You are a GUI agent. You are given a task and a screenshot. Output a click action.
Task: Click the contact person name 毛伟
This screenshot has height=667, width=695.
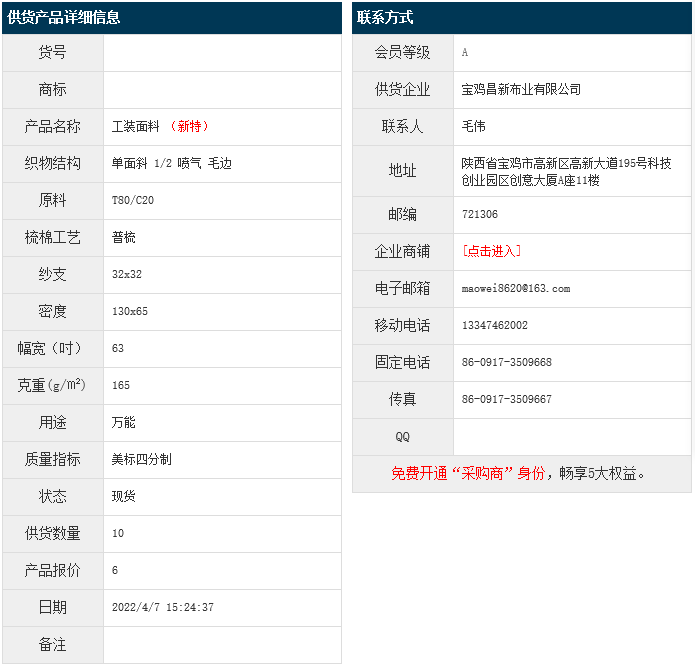[474, 126]
